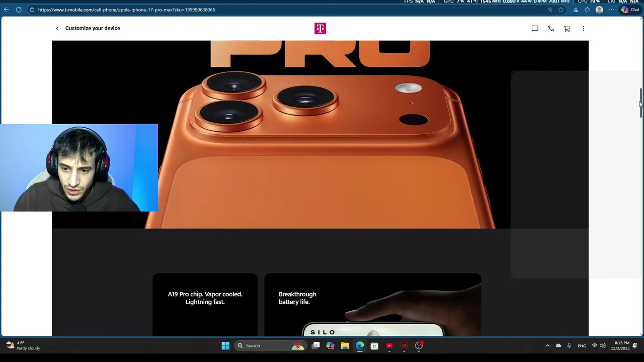Select the A19 Pro chip feature card
The width and height of the screenshot is (644, 362).
tap(205, 305)
